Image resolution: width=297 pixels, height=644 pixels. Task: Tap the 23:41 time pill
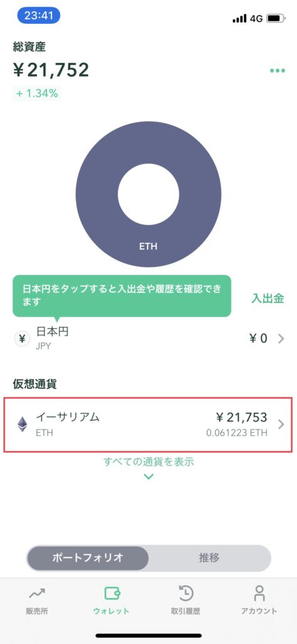click(x=38, y=16)
